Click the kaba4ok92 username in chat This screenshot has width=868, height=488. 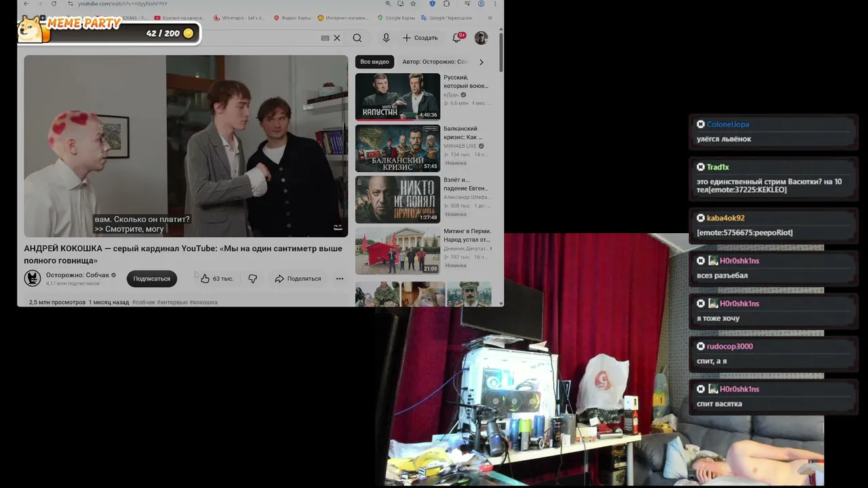click(726, 218)
